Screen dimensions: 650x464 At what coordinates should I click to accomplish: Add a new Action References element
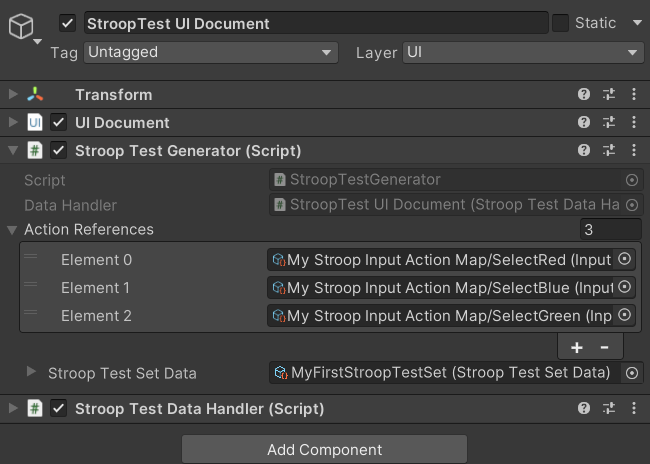pos(577,347)
